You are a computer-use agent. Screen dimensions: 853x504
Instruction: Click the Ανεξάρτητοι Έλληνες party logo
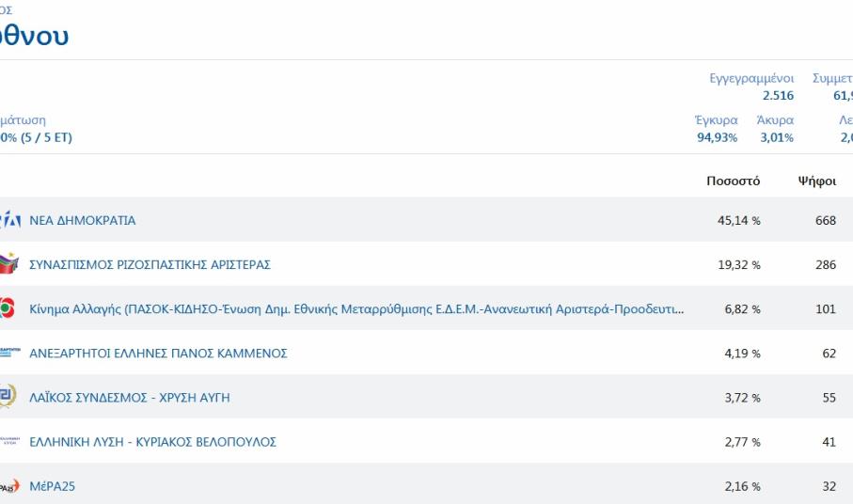pyautogui.click(x=8, y=353)
